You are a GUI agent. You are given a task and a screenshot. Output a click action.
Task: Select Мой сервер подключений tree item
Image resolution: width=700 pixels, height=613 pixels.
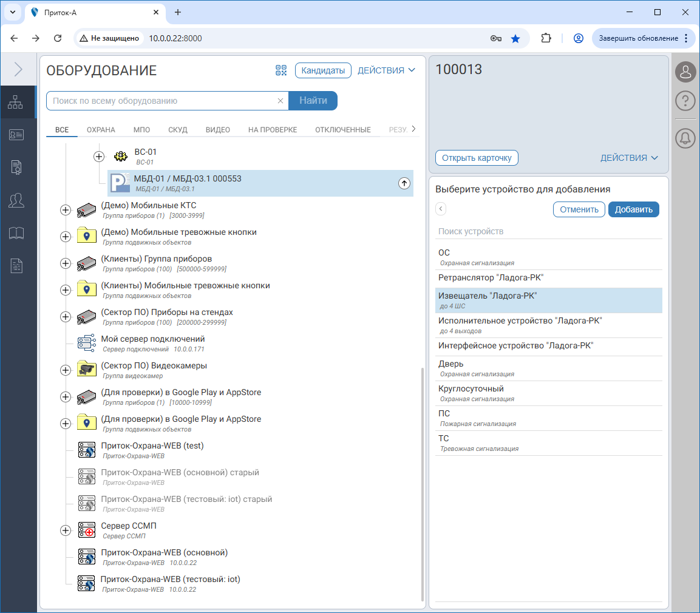tap(152, 339)
